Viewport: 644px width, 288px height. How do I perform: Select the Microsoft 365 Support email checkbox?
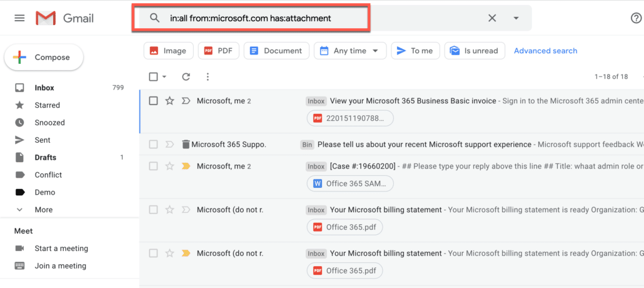(153, 145)
